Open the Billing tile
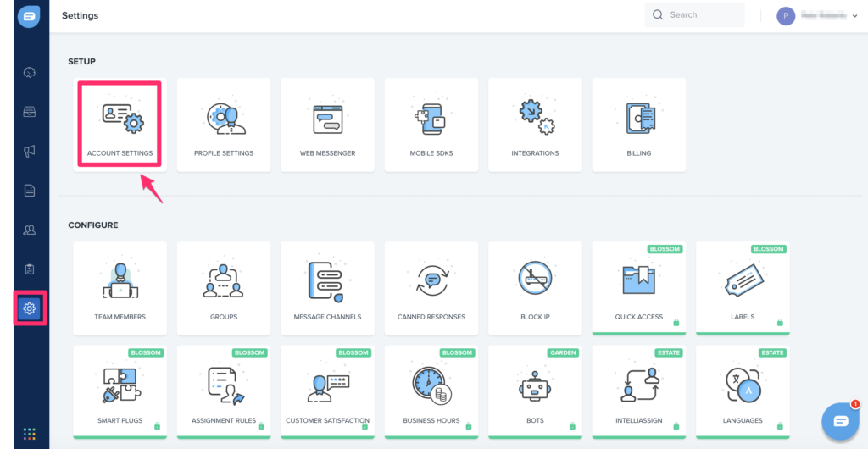The width and height of the screenshot is (868, 449). tap(638, 125)
